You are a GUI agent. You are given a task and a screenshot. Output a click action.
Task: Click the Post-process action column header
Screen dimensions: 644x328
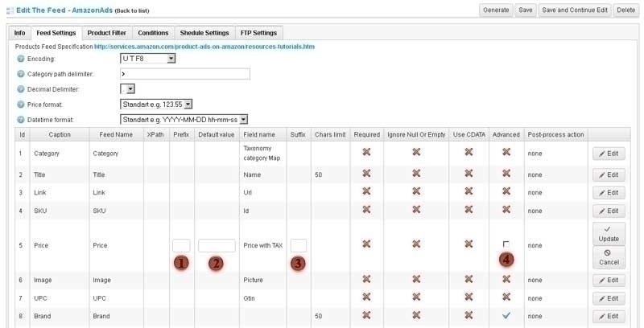(x=555, y=134)
